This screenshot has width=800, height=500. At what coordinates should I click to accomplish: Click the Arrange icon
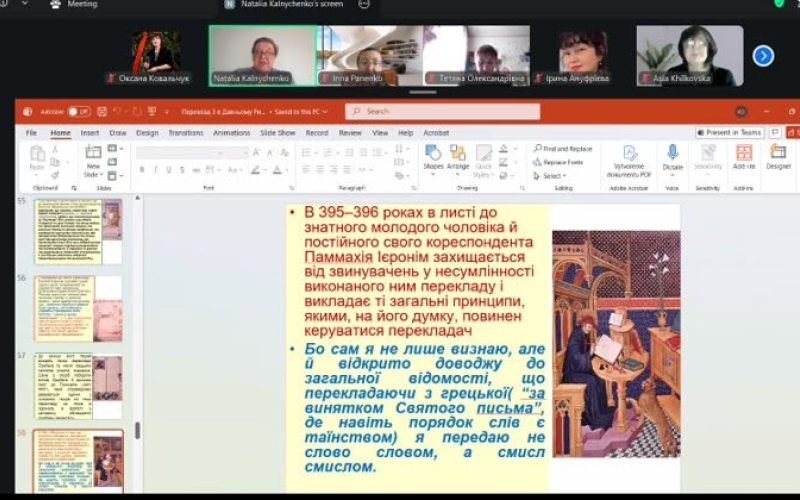(458, 153)
